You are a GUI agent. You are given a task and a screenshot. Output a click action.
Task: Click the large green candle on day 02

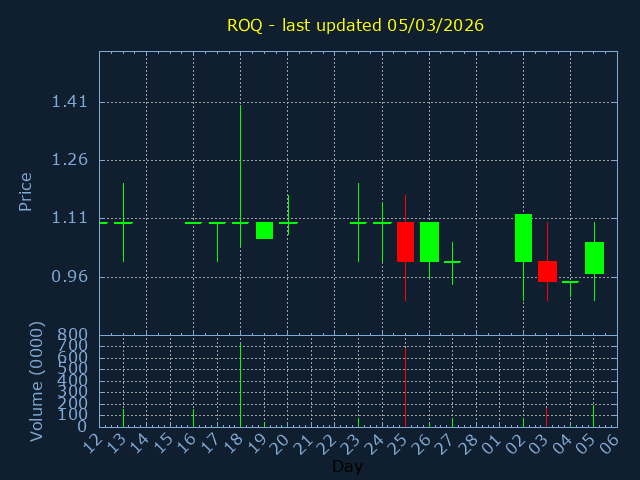[523, 238]
